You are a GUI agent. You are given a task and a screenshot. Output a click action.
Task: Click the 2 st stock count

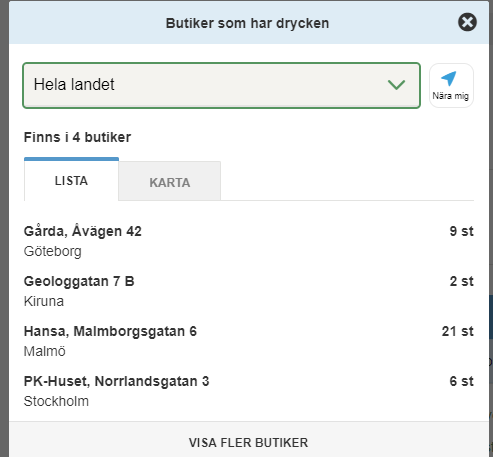coord(461,281)
